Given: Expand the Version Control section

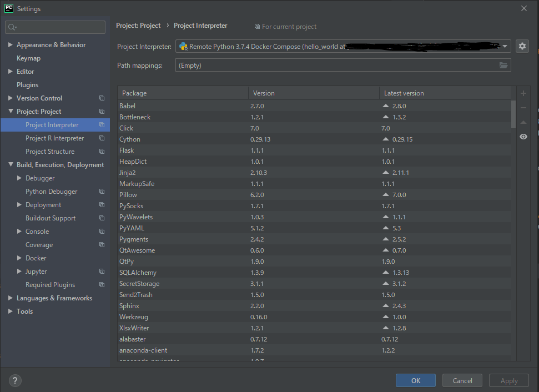Looking at the screenshot, I should pos(11,98).
